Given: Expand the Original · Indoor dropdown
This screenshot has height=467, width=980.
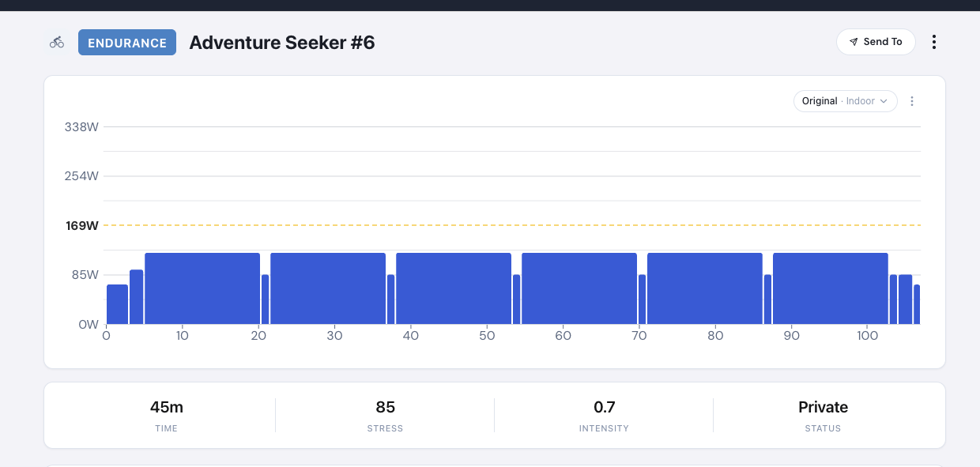Looking at the screenshot, I should click(x=845, y=101).
